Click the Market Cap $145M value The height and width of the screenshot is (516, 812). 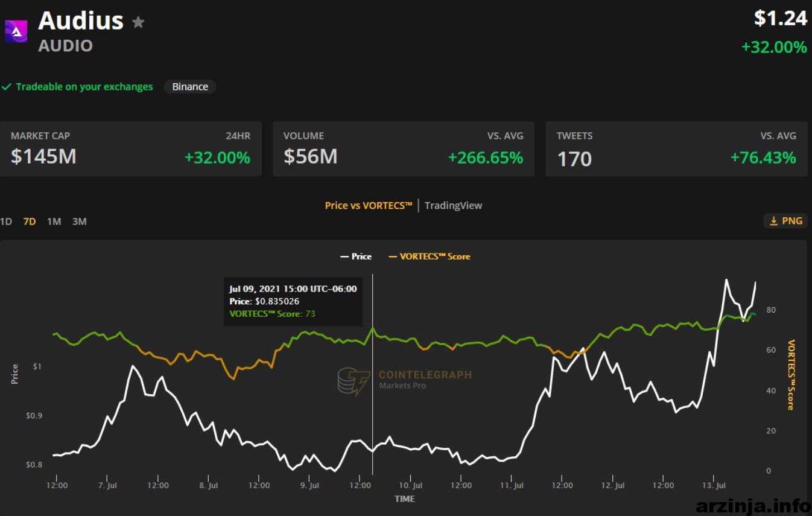pyautogui.click(x=43, y=157)
